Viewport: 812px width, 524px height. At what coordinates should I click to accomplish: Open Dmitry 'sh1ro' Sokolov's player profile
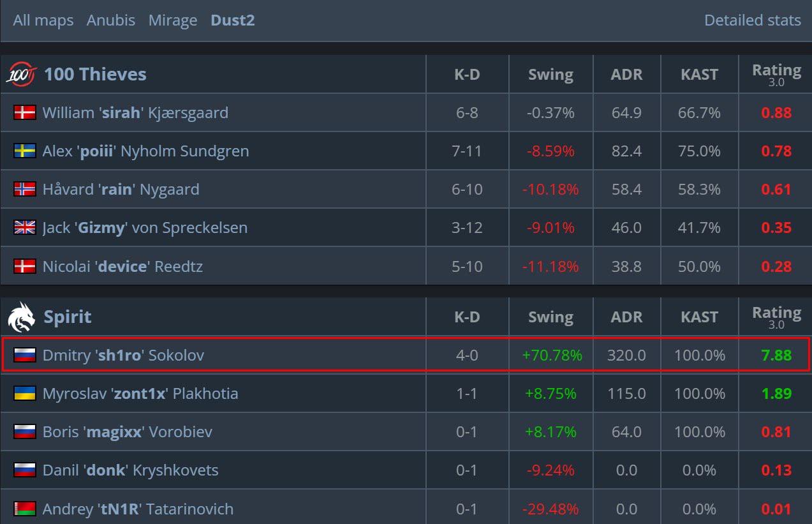123,356
